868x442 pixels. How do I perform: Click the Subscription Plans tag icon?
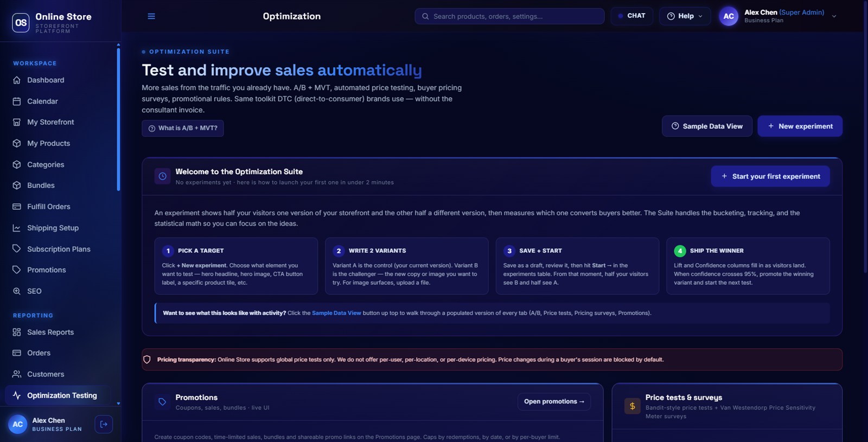click(x=17, y=249)
